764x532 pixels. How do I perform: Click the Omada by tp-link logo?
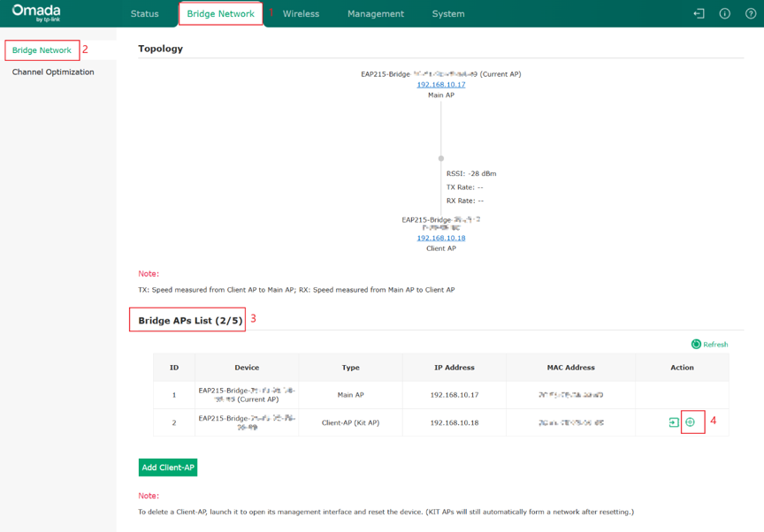point(36,13)
